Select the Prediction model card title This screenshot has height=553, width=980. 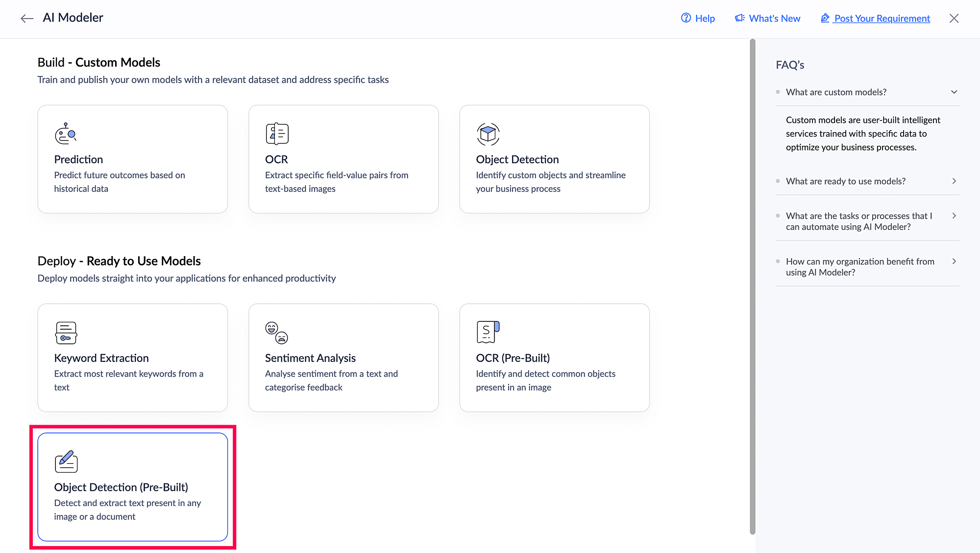pos(78,160)
